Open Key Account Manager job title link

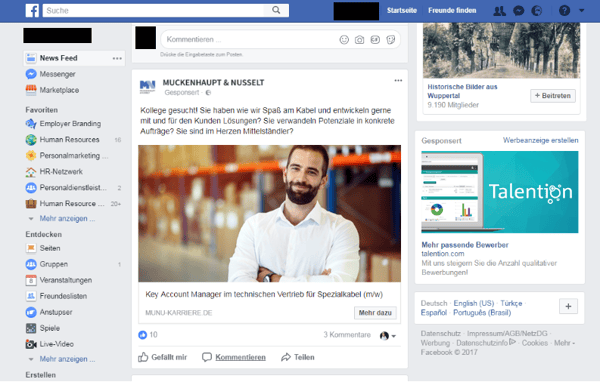tap(264, 294)
